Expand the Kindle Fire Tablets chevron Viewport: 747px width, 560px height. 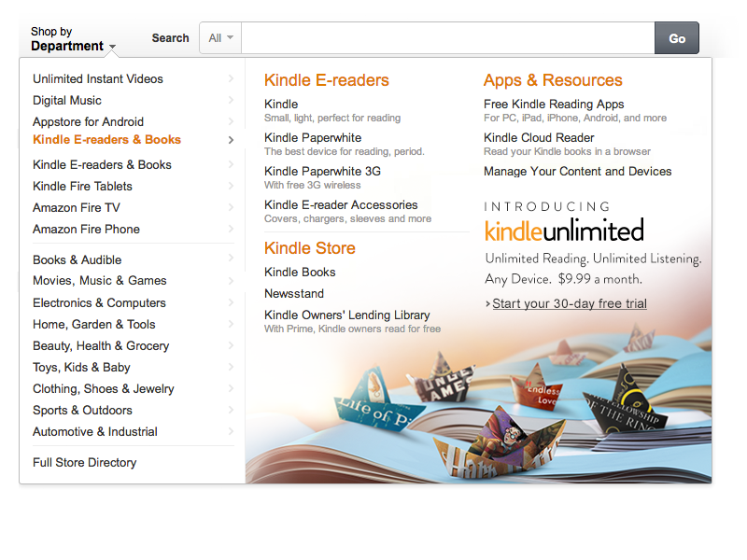(x=231, y=186)
